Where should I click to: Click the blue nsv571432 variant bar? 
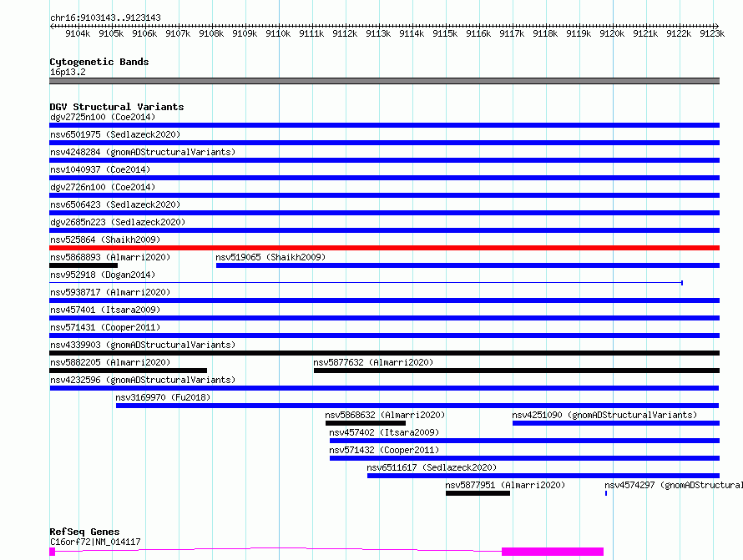point(524,458)
